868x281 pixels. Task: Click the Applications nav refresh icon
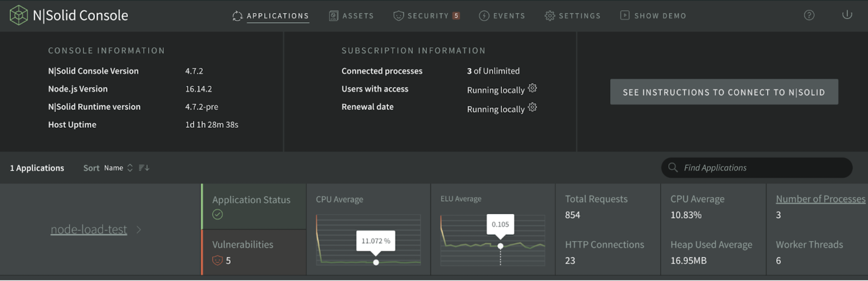[x=238, y=16]
